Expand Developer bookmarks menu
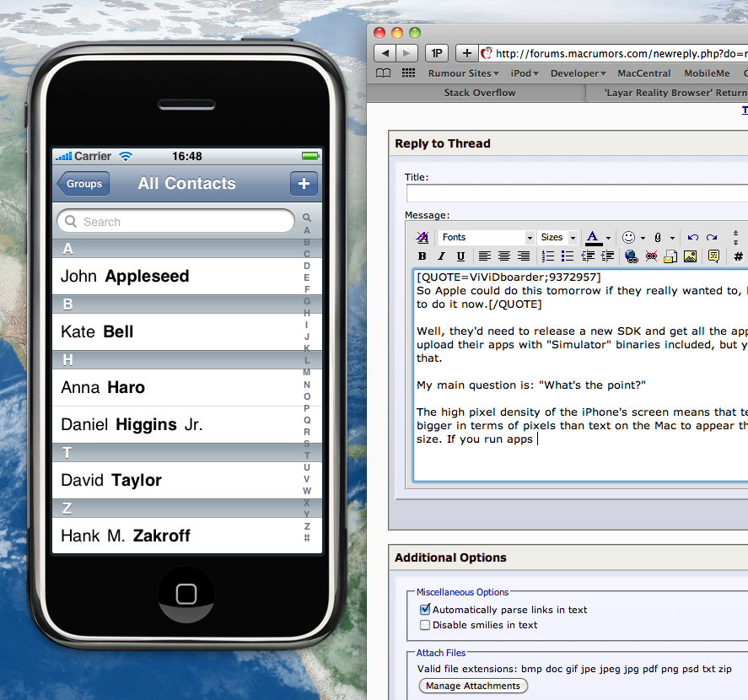 click(x=578, y=73)
